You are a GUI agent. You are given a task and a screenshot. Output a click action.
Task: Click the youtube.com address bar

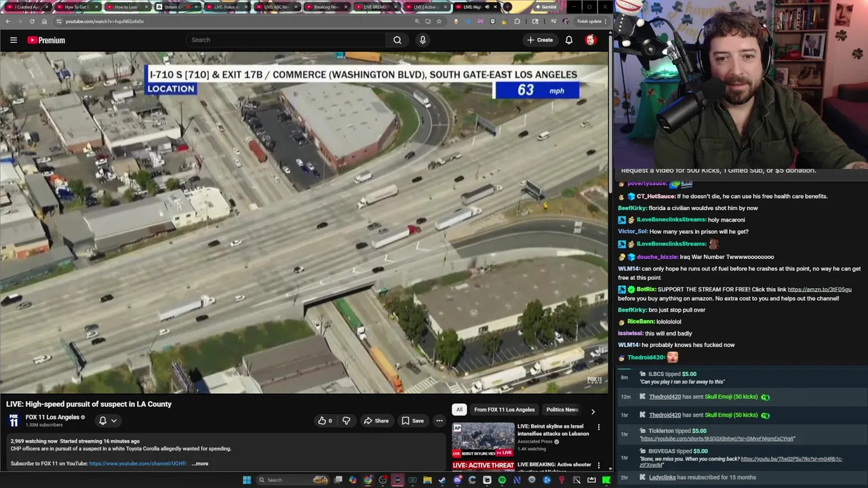231,21
